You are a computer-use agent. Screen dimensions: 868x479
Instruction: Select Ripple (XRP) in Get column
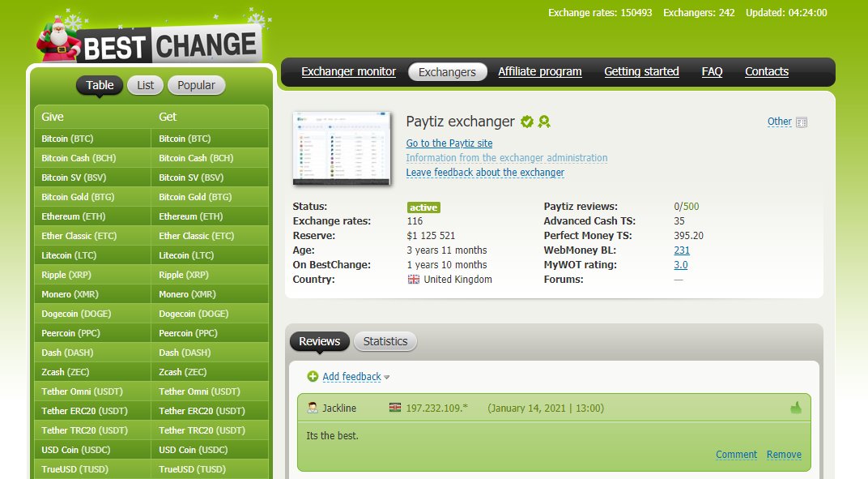(x=210, y=275)
